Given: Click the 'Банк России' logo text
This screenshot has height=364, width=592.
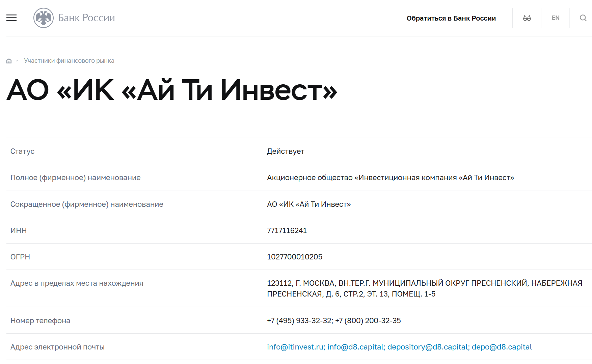Looking at the screenshot, I should (86, 18).
